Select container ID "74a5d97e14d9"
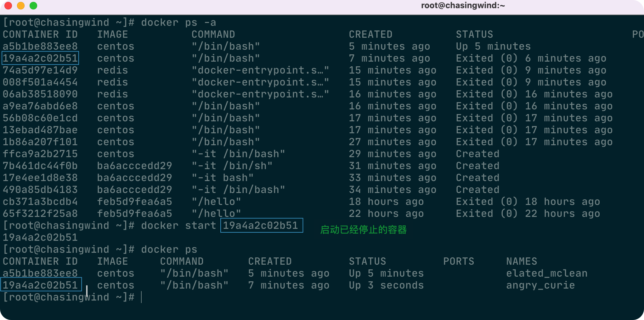The height and width of the screenshot is (320, 644). [40, 70]
